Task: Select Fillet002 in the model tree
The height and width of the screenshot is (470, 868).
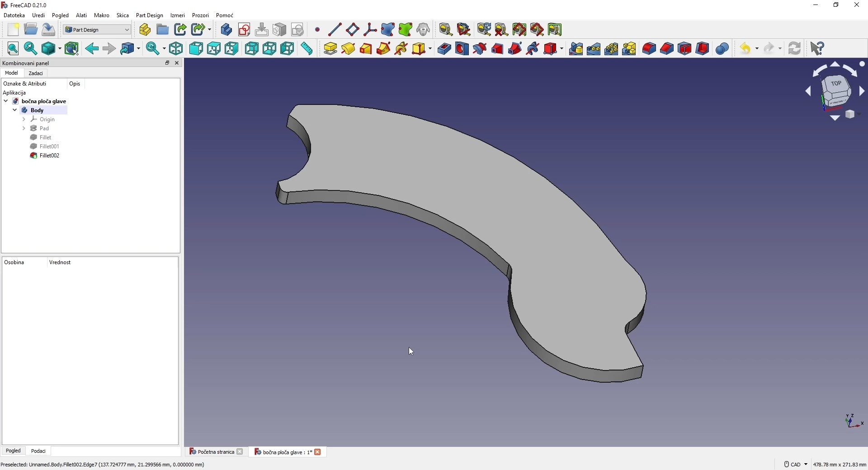Action: [x=49, y=156]
